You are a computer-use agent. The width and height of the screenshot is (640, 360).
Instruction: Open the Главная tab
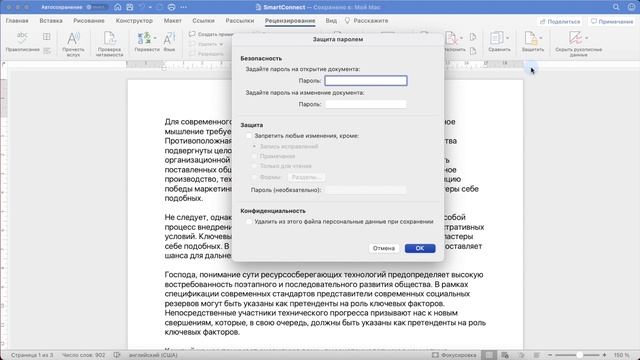[x=17, y=20]
